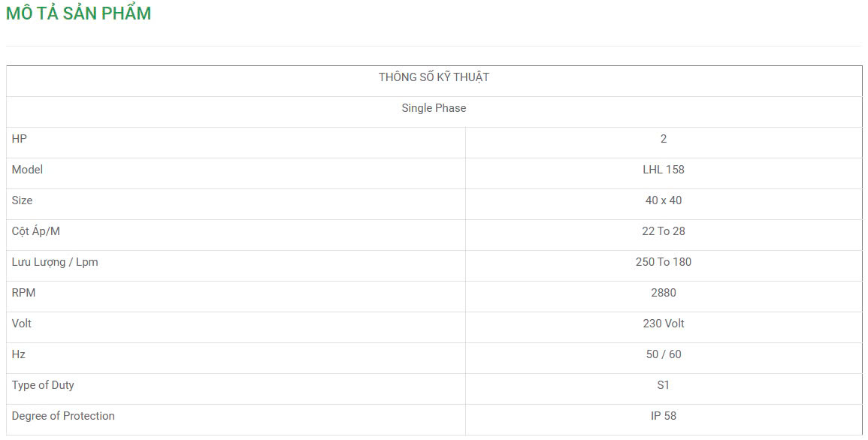
Task: Click the Lưu Lượng / Lpm label
Action: pos(55,262)
